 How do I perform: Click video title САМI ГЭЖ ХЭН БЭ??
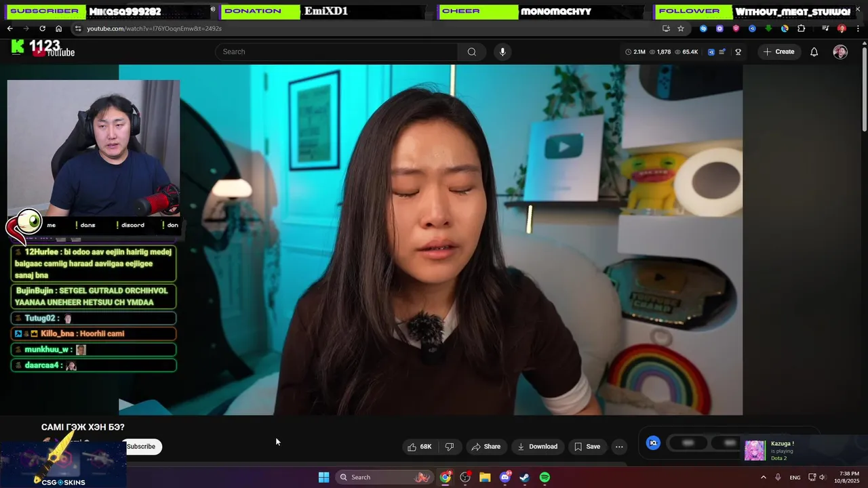click(x=83, y=427)
